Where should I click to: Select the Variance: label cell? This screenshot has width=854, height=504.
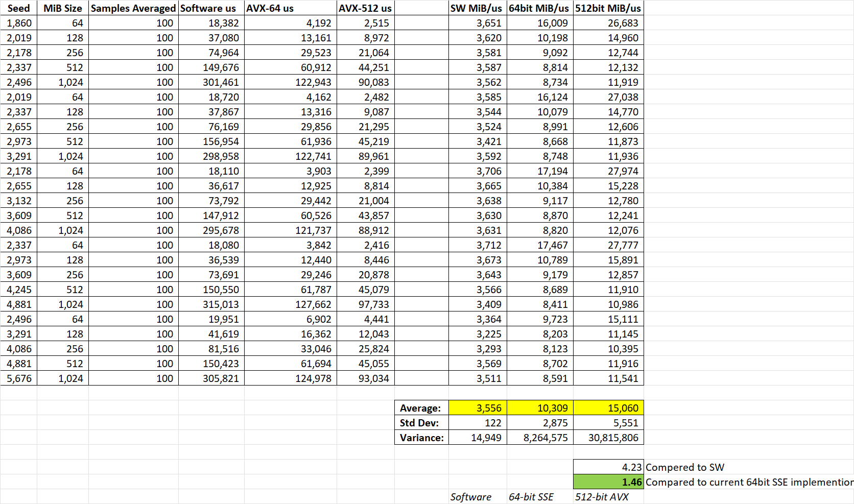click(x=421, y=438)
